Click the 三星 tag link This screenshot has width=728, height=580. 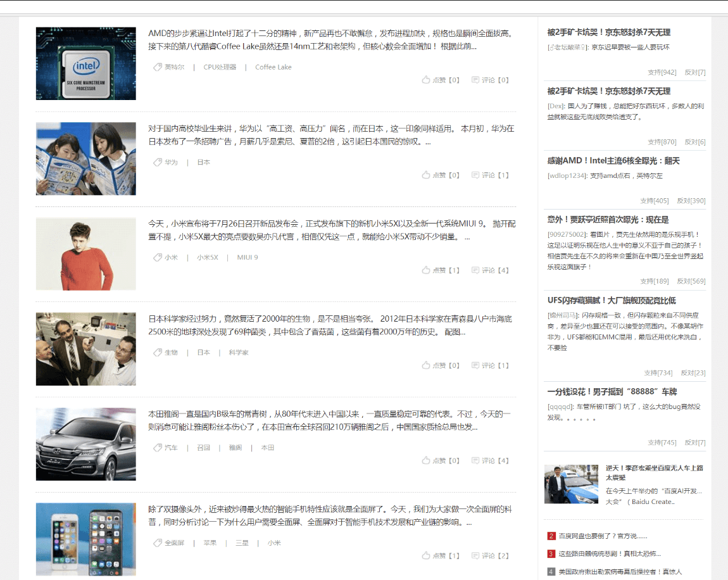click(242, 543)
